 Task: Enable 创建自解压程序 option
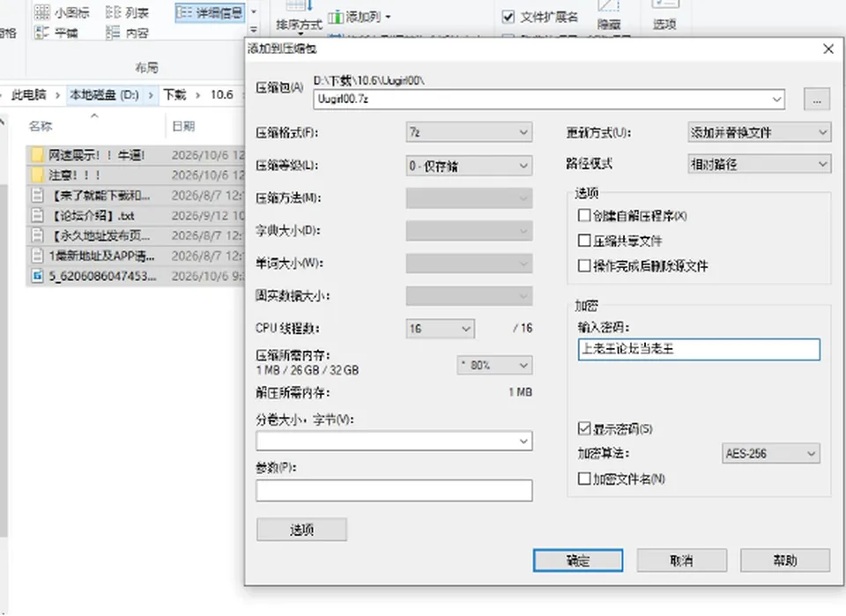tap(583, 216)
